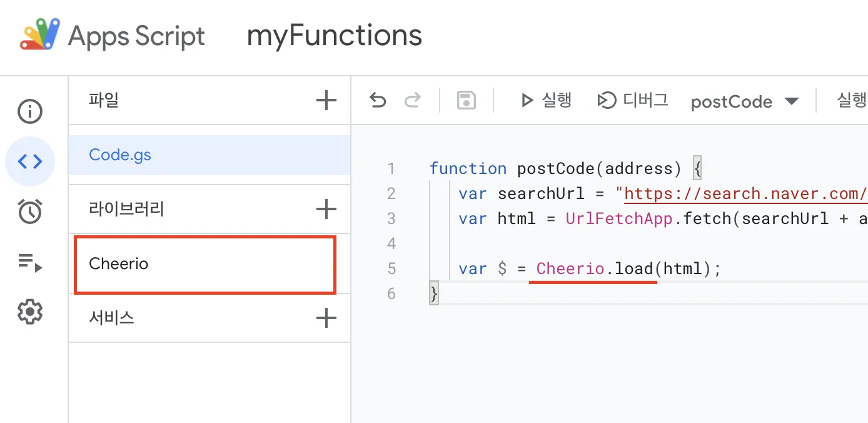Rename the project title myFunctions
This screenshot has width=868, height=423.
tap(335, 36)
